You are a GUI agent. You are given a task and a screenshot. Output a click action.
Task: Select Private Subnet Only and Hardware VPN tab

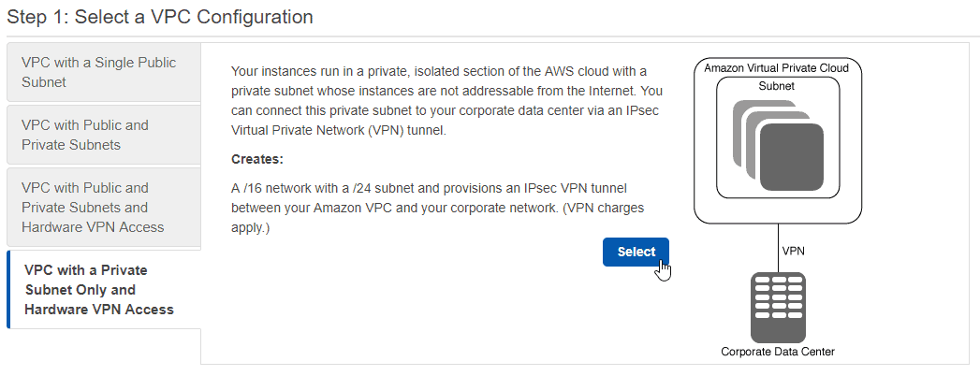coord(104,290)
